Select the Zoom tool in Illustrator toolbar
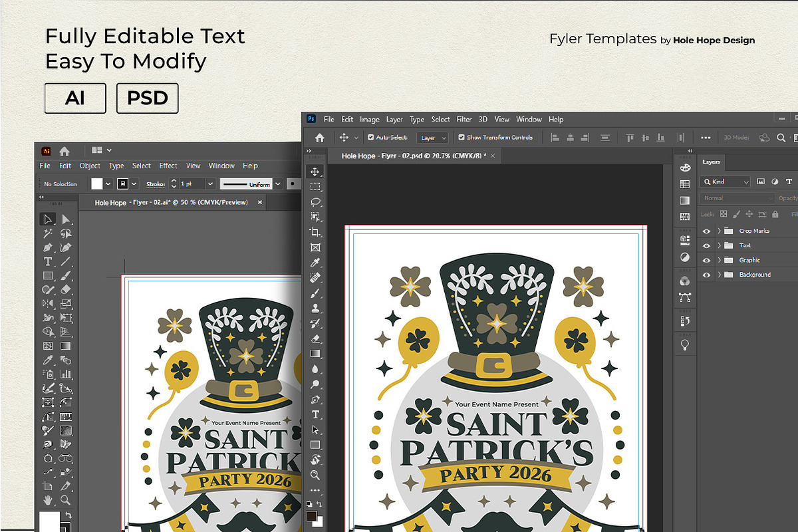This screenshot has width=798, height=532. pos(66,499)
